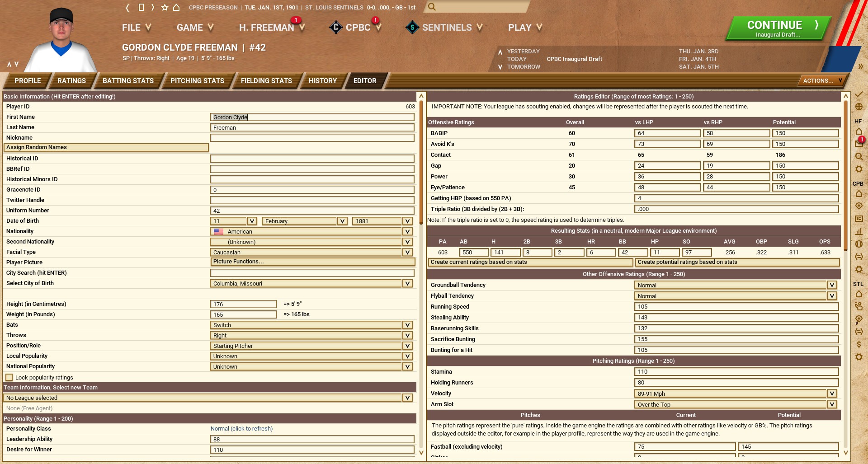The width and height of the screenshot is (868, 464).
Task: Bookmark this page with the star icon
Action: click(165, 8)
